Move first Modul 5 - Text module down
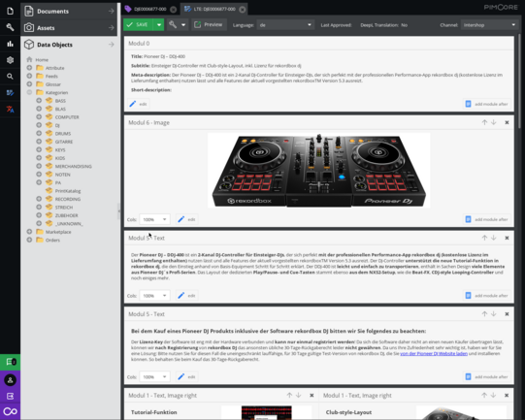Screen dimensions: 525x420 click(x=494, y=238)
